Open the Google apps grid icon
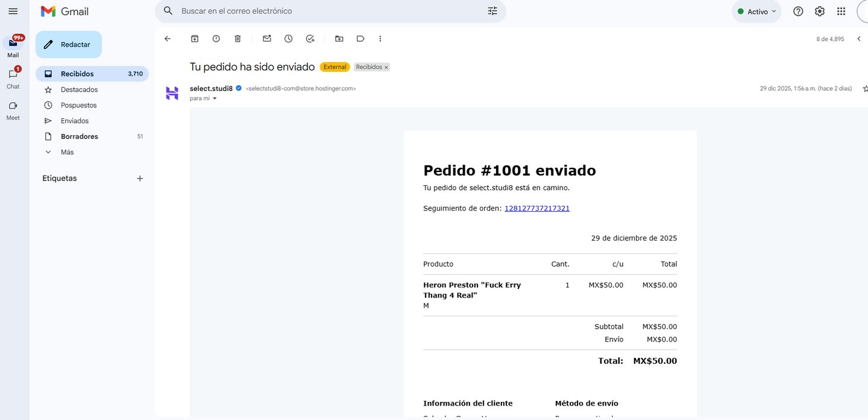This screenshot has width=868, height=420. [x=841, y=11]
